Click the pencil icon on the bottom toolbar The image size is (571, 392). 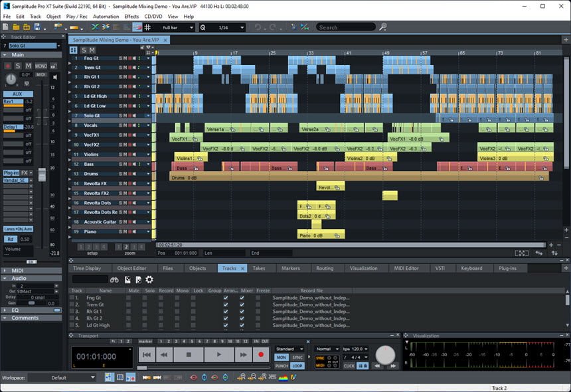[x=293, y=377]
